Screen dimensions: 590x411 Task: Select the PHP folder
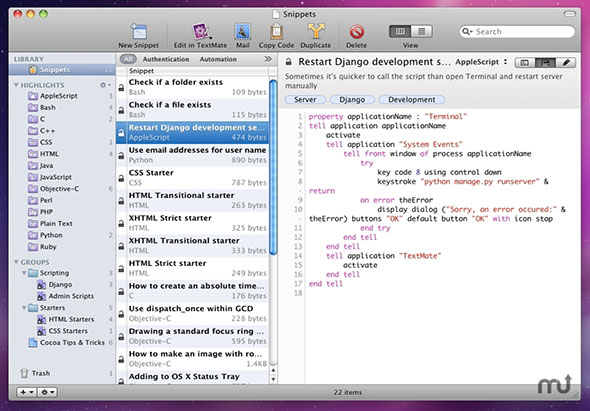pos(62,212)
